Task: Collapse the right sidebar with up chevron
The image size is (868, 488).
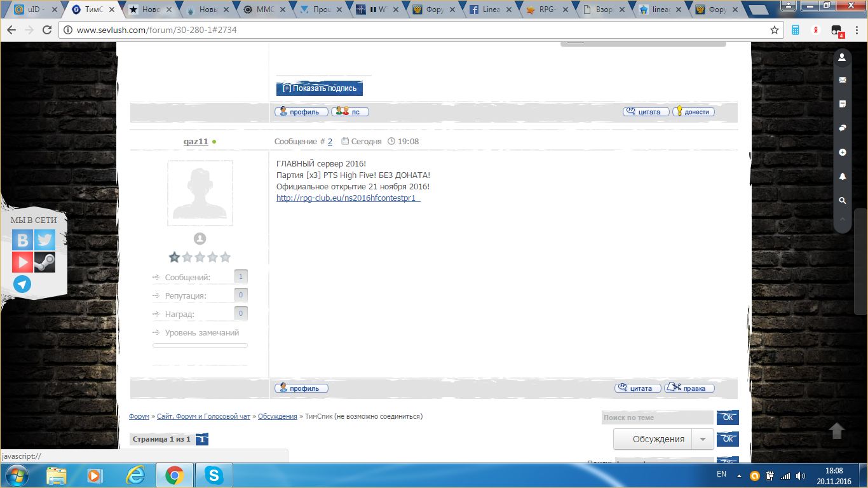Action: (x=843, y=220)
